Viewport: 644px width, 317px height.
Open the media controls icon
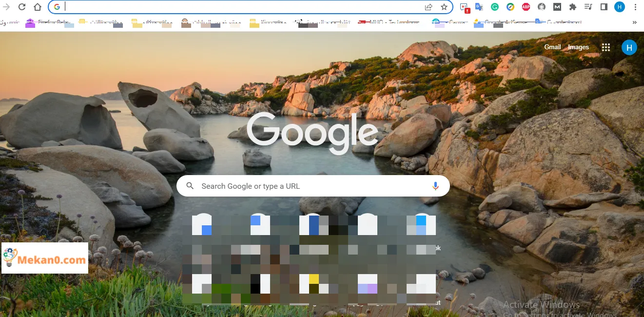[588, 7]
